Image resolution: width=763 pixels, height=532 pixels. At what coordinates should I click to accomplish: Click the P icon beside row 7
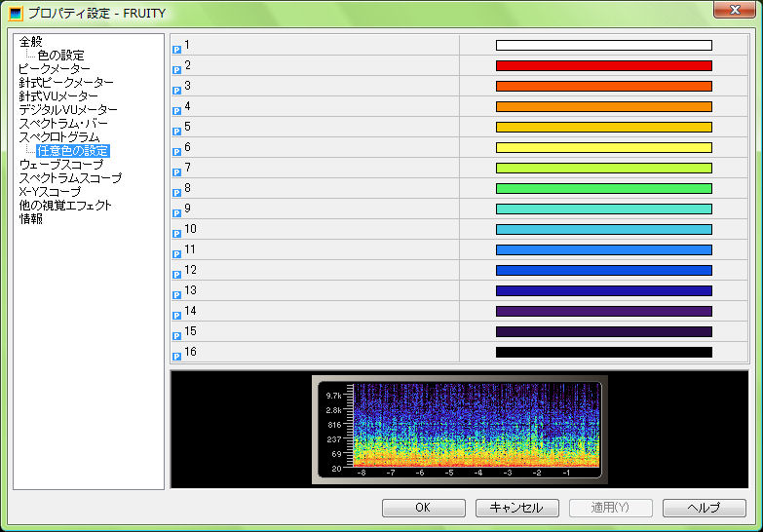(x=176, y=172)
